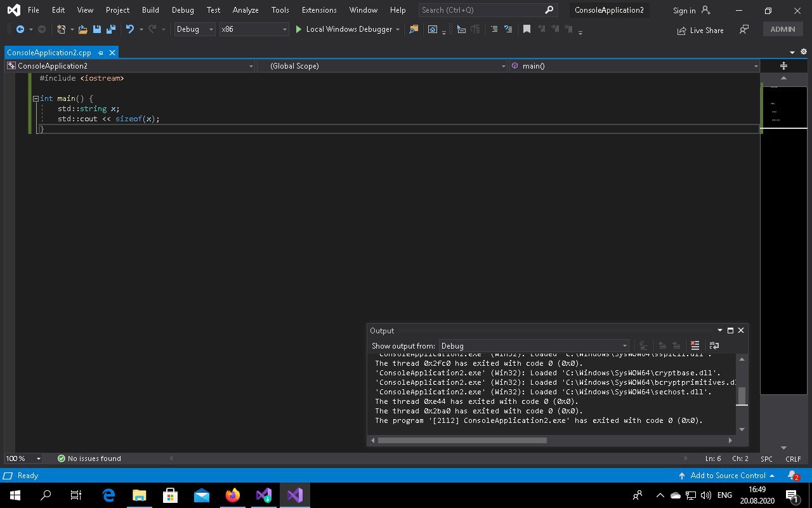Open the debugger target dropdown arrow
812x508 pixels.
click(x=398, y=29)
